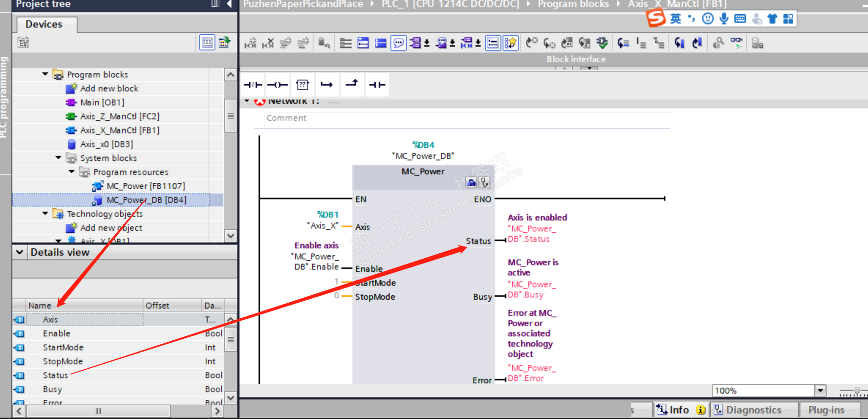This screenshot has width=868, height=419.
Task: Insert a normally closed contact
Action: (x=253, y=85)
